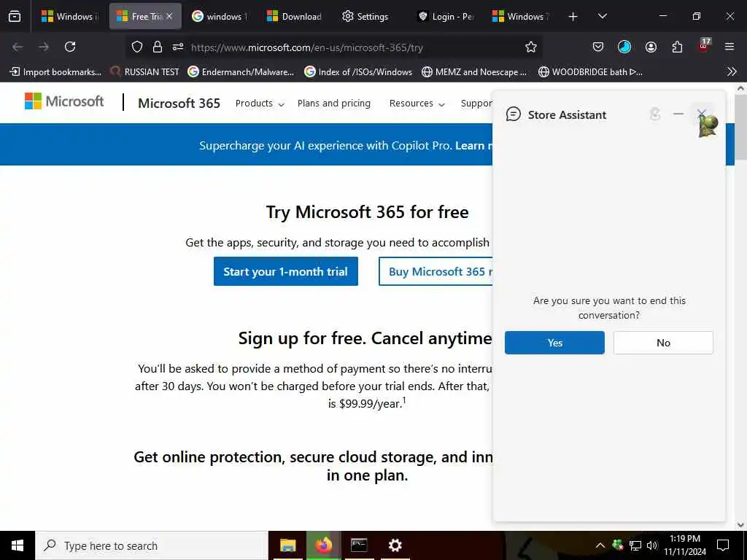Viewport: 747px width, 560px height.
Task: Open the blue circular extension icon
Action: coord(624,47)
